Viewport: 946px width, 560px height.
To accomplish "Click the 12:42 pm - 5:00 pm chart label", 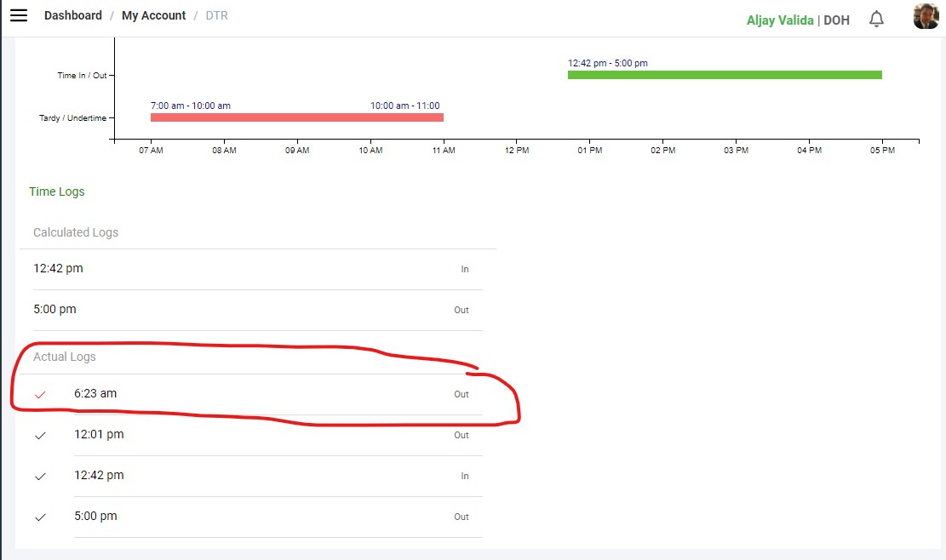I will pos(607,63).
